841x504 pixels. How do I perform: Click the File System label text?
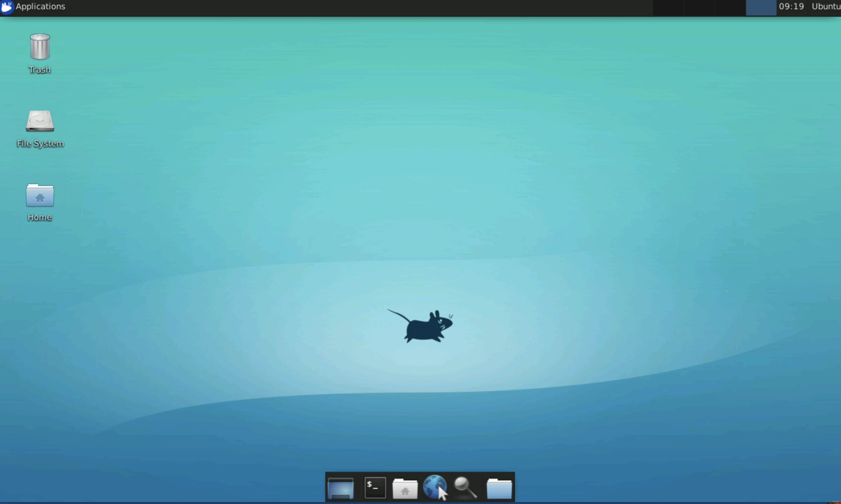(40, 144)
